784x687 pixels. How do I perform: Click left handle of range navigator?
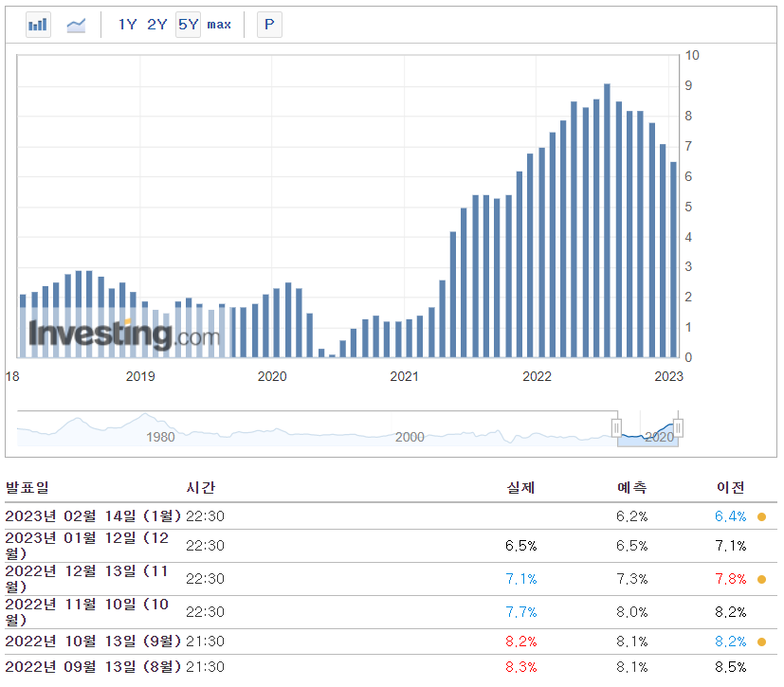pyautogui.click(x=616, y=427)
